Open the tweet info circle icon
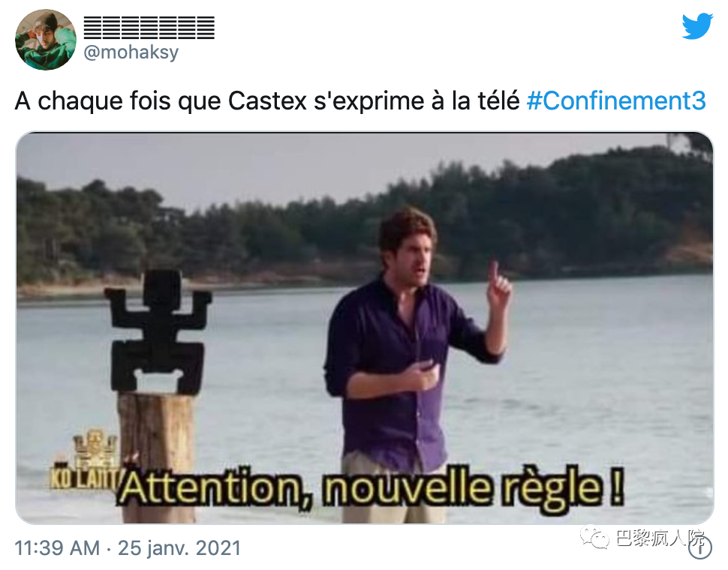 tap(700, 549)
